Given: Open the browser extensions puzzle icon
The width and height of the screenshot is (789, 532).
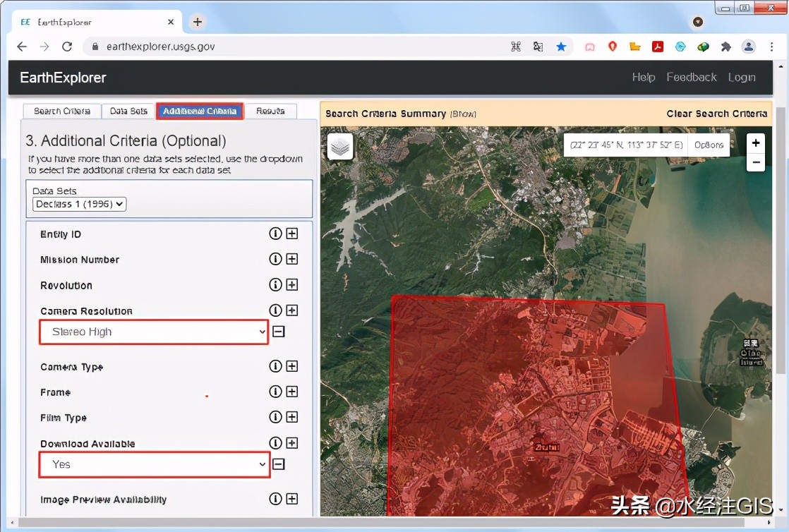Looking at the screenshot, I should click(x=725, y=47).
